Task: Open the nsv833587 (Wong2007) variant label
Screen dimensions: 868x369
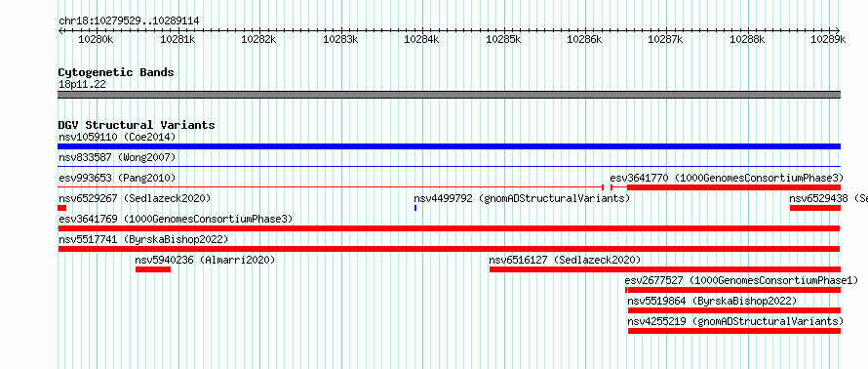Action: click(x=117, y=158)
